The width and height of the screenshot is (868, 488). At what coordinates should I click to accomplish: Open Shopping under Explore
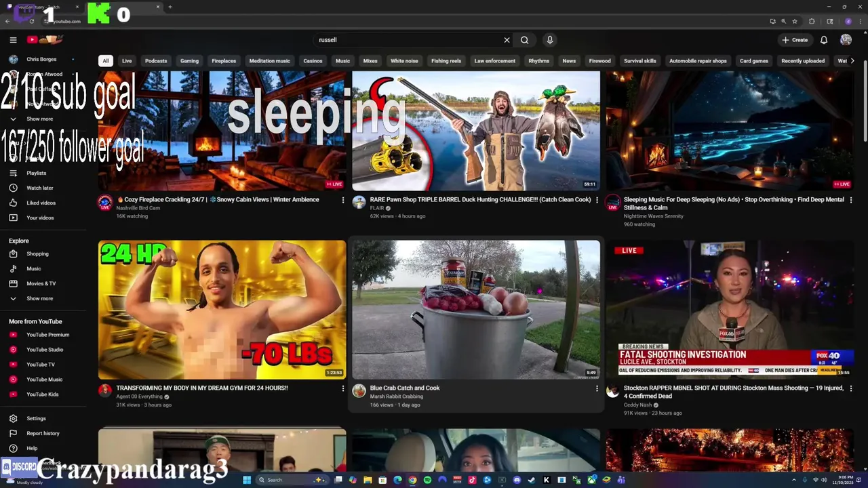pos(37,253)
